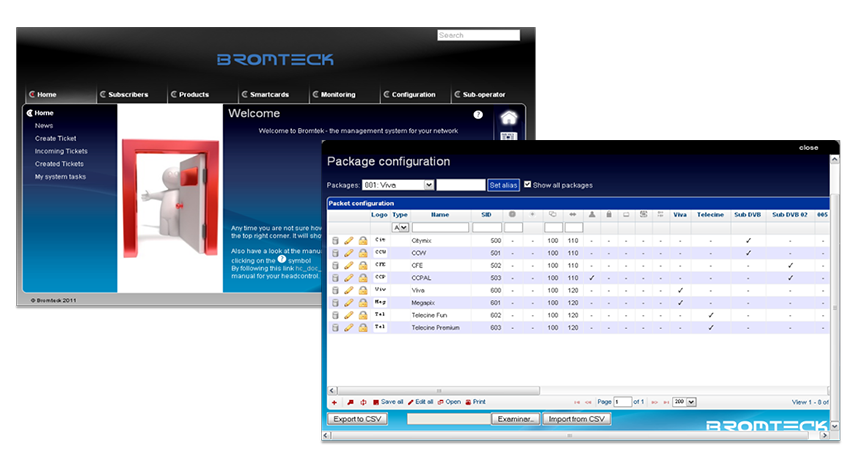The image size is (860, 464).
Task: Open Create Ticket in the sidebar
Action: tap(55, 139)
